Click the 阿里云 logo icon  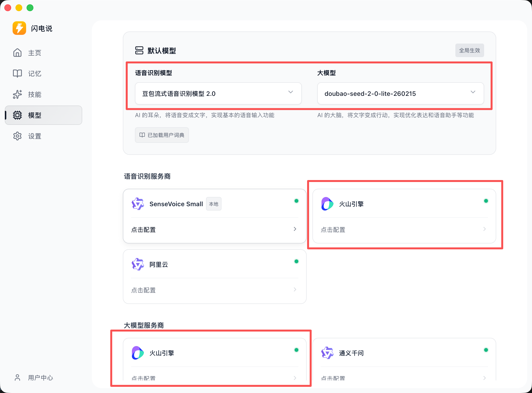[138, 264]
